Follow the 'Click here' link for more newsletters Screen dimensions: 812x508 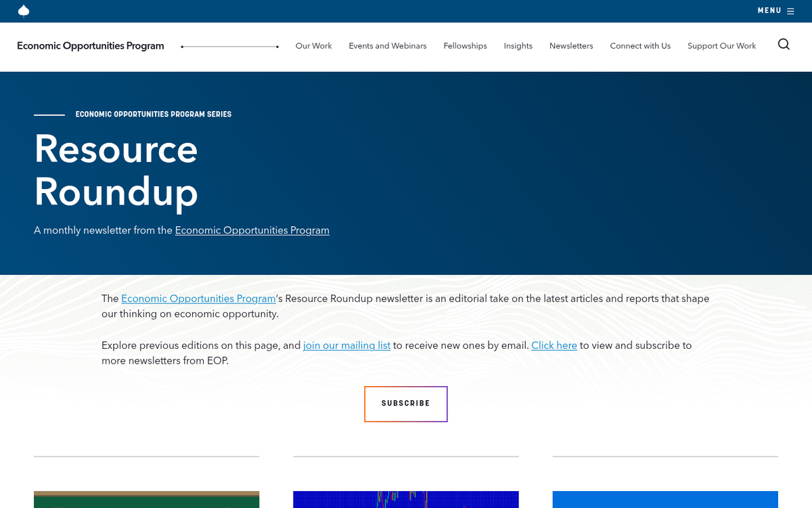(x=554, y=345)
